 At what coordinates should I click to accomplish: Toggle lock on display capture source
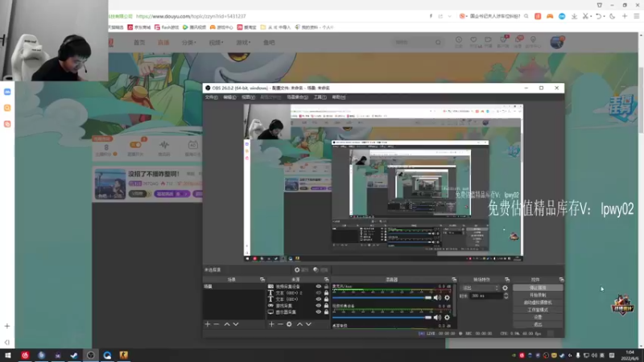[327, 312]
